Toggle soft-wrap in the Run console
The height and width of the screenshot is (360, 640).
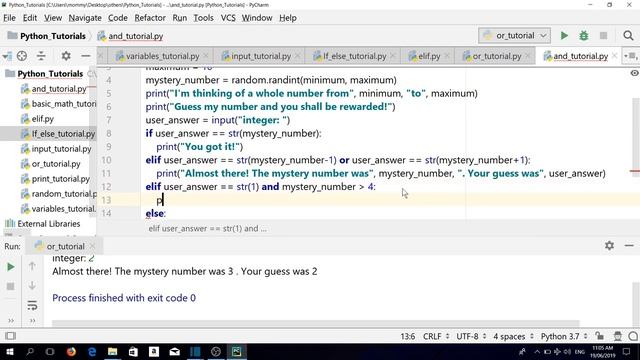point(32,305)
